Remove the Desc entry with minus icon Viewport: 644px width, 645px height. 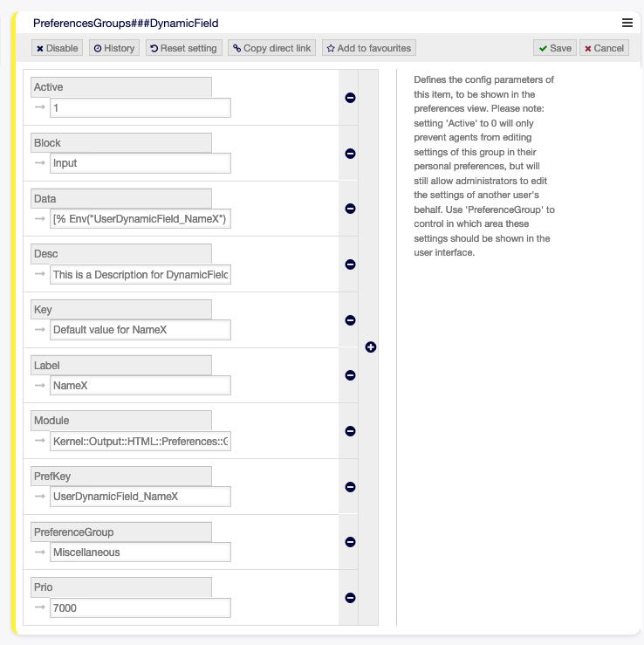coord(350,264)
